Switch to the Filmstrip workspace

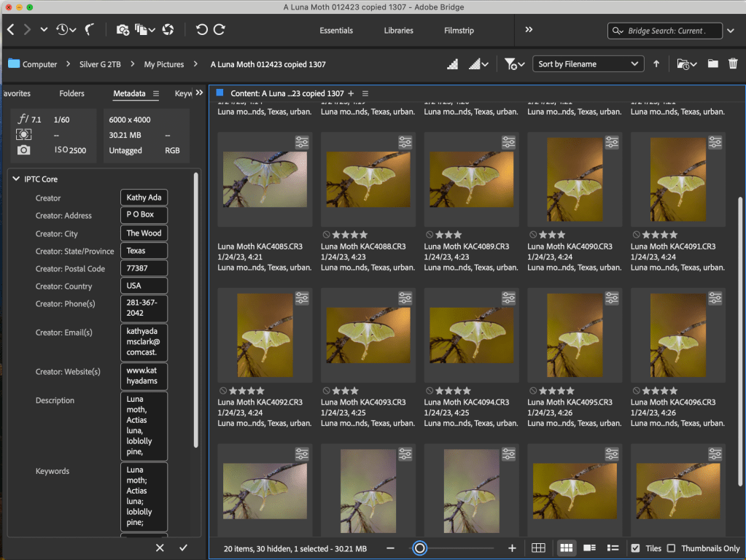[459, 31]
